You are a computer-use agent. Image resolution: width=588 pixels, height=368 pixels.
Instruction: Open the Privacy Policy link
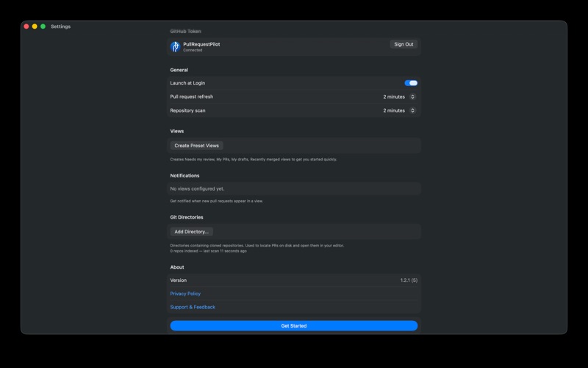point(185,294)
